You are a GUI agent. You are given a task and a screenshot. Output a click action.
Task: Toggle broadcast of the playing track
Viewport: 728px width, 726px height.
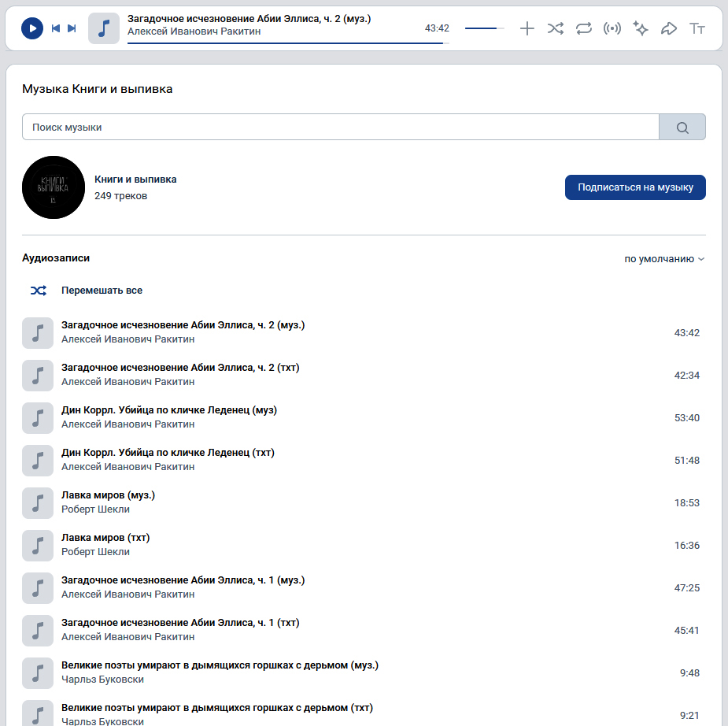point(612,28)
